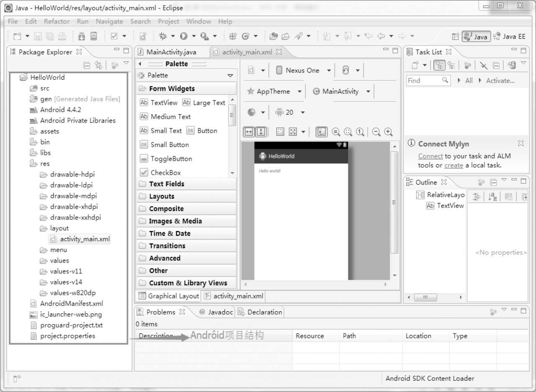Expand the Text Fields palette category
Screen dimensions: 536x392
coord(186,184)
